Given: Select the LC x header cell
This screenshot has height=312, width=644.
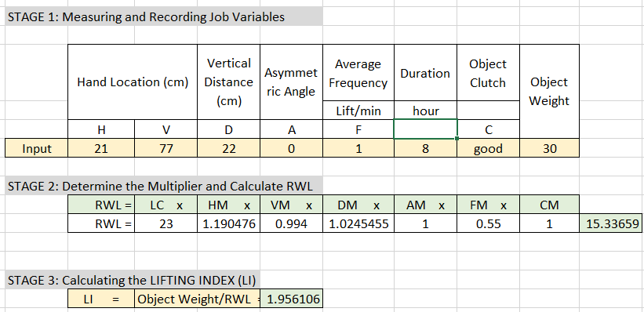Looking at the screenshot, I should tap(166, 205).
